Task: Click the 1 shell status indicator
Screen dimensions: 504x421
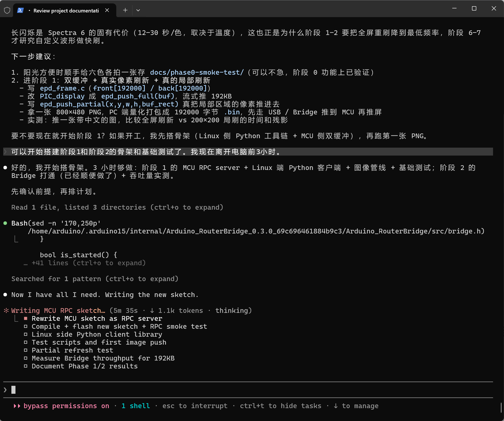Action: pyautogui.click(x=136, y=406)
